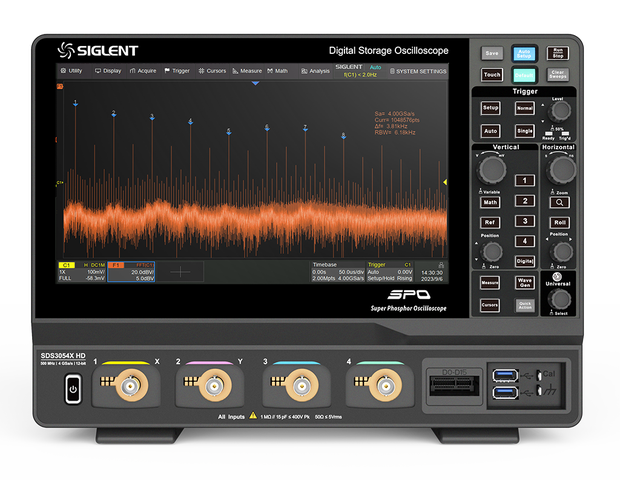Toggle the Roll mode button
Screen dimensions: 620x480
(559, 222)
